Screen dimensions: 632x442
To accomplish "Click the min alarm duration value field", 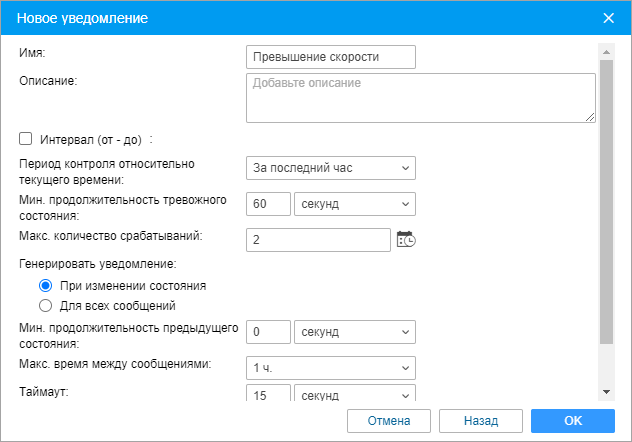I will click(268, 204).
